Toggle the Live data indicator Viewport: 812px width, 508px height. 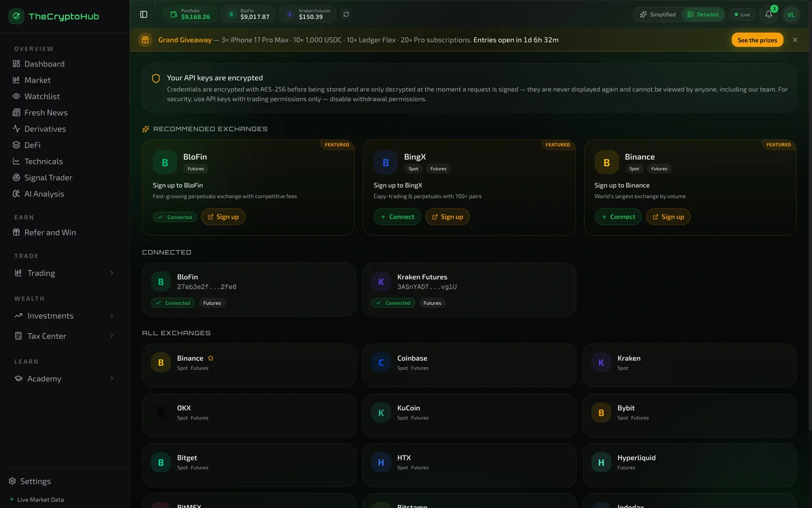[x=742, y=14]
